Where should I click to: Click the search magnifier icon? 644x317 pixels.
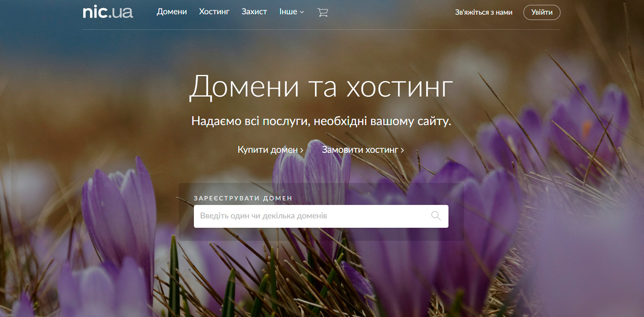(x=436, y=216)
